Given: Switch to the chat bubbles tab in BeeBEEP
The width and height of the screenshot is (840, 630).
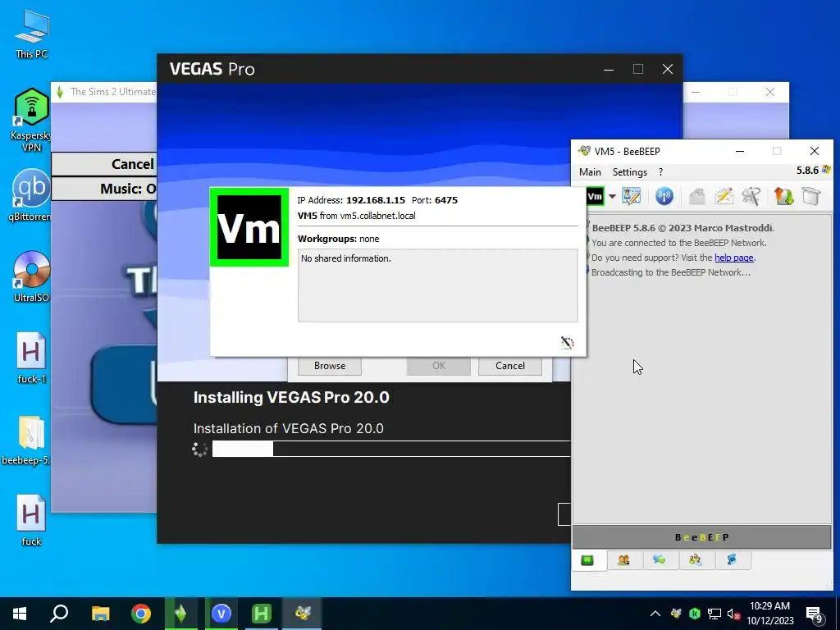Looking at the screenshot, I should click(660, 560).
